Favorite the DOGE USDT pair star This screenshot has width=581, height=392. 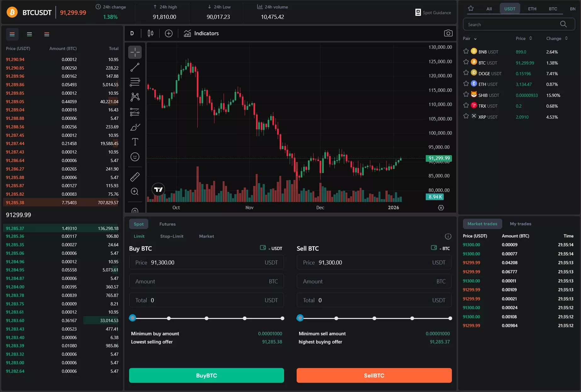tap(466, 73)
